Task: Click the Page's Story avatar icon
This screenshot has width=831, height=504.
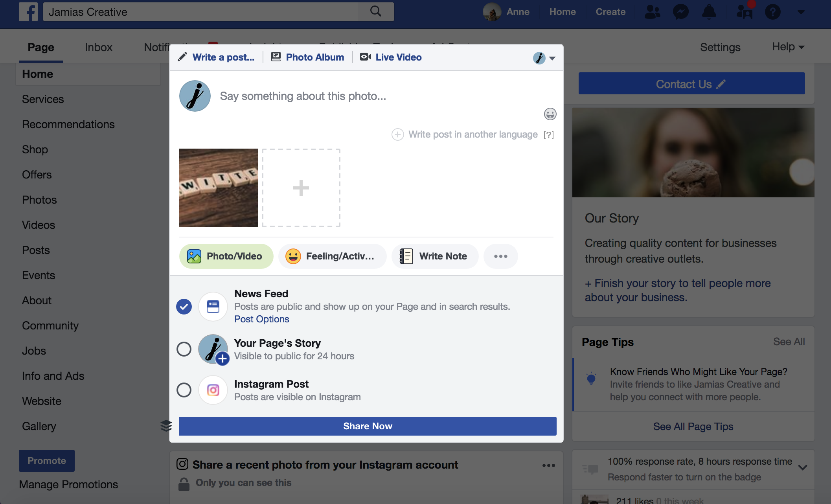Action: (x=213, y=349)
